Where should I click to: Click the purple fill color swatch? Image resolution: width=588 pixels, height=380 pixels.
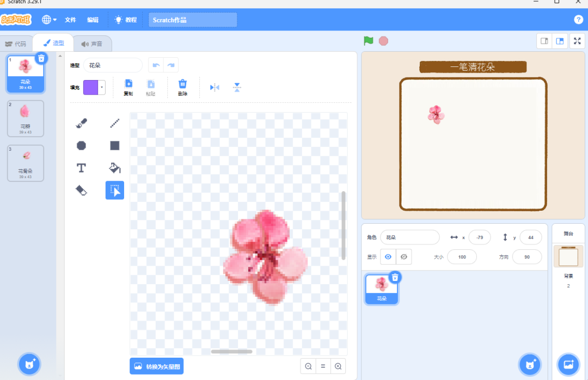pyautogui.click(x=90, y=87)
